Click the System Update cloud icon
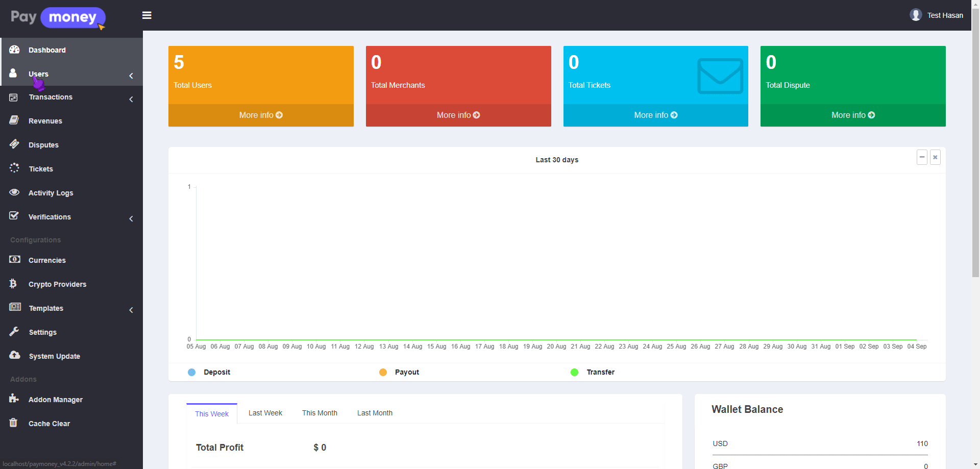This screenshot has height=469, width=980. [x=14, y=355]
